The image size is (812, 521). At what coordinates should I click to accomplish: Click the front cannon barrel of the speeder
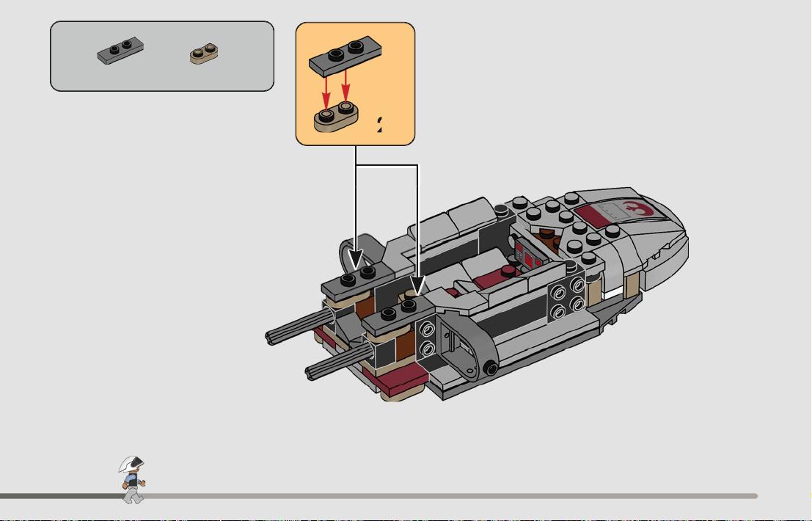coord(339,360)
